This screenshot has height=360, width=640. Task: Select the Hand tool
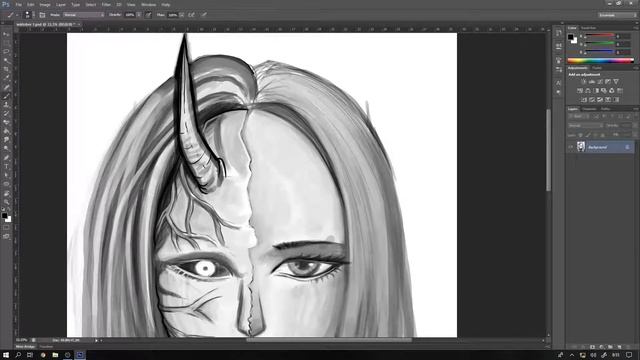(x=6, y=193)
